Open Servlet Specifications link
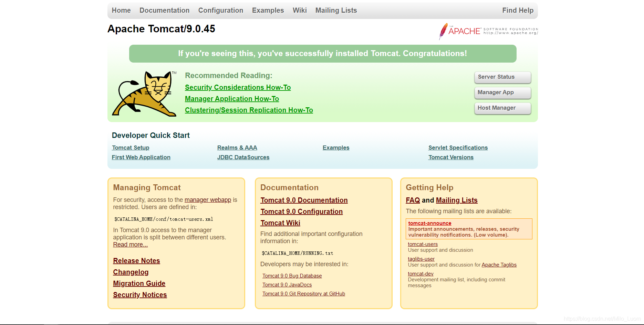This screenshot has height=325, width=644. (x=458, y=148)
